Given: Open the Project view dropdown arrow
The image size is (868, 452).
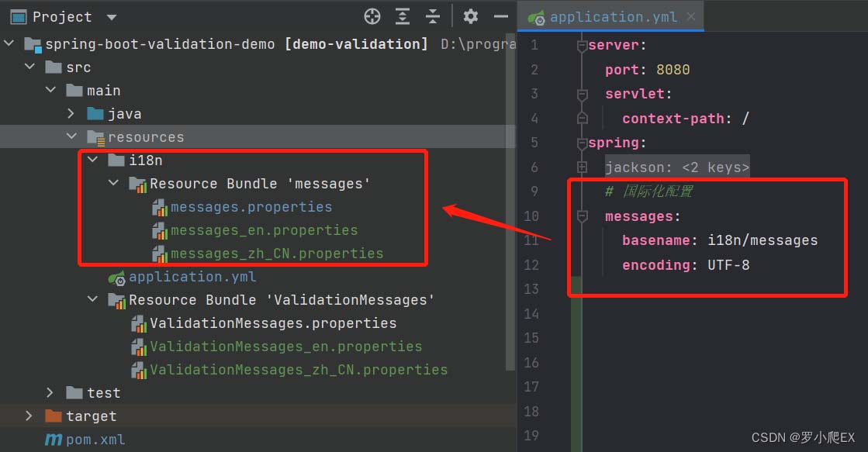Looking at the screenshot, I should (111, 17).
